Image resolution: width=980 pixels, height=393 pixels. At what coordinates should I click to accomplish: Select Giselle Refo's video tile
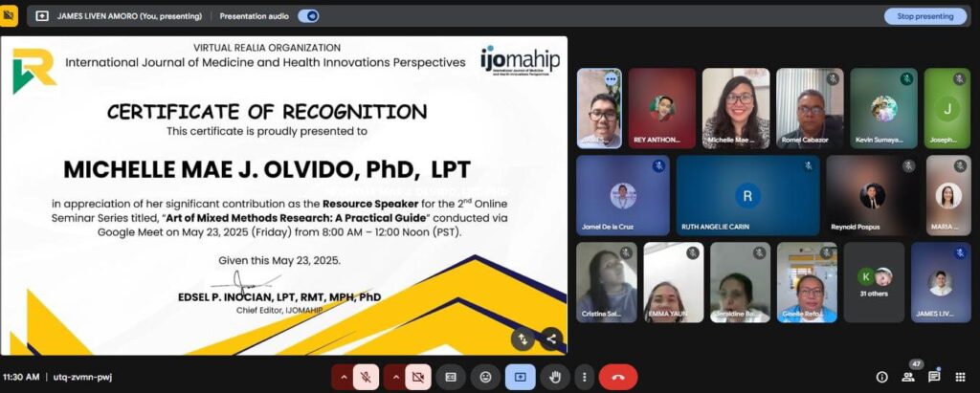(807, 282)
